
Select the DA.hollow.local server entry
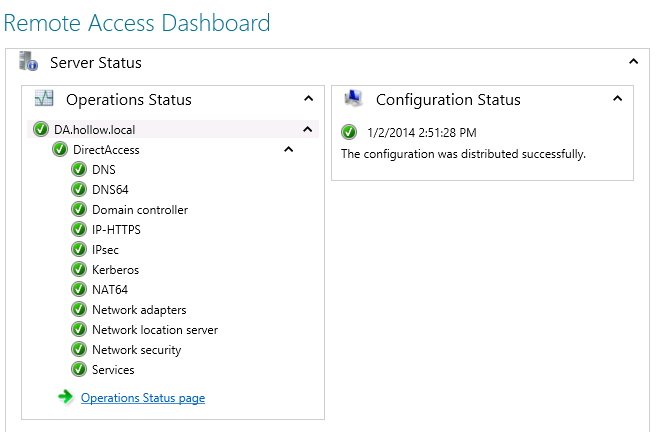pos(96,129)
